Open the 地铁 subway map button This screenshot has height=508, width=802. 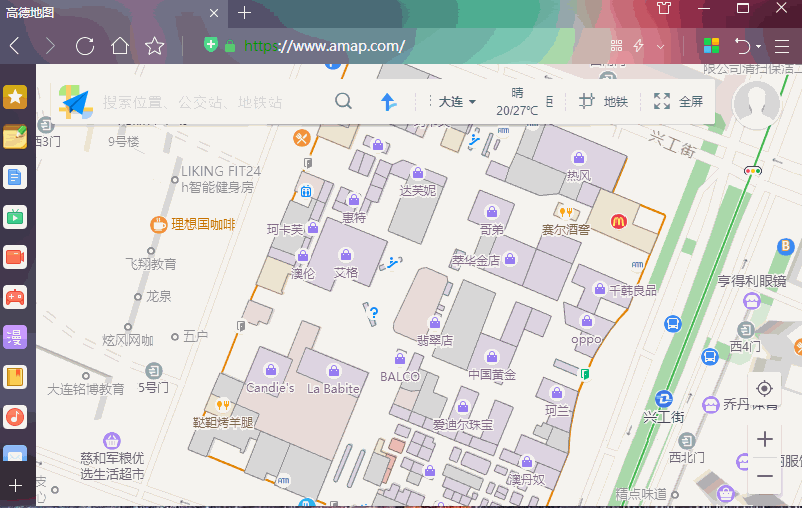pos(604,101)
